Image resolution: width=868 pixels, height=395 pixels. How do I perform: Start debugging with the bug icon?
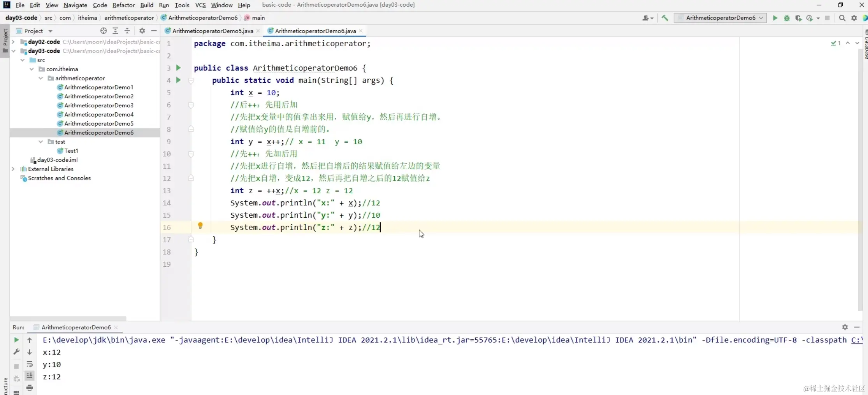[787, 18]
